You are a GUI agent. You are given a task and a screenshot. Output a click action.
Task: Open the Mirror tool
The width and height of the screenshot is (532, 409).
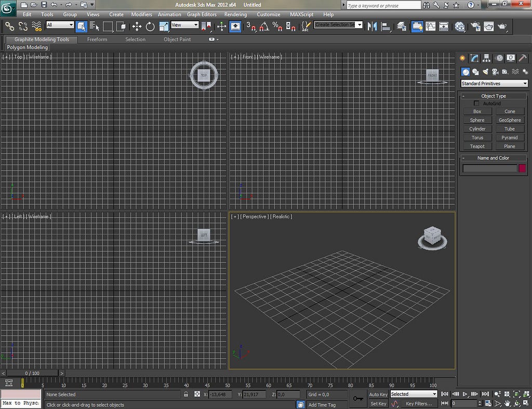coord(372,27)
